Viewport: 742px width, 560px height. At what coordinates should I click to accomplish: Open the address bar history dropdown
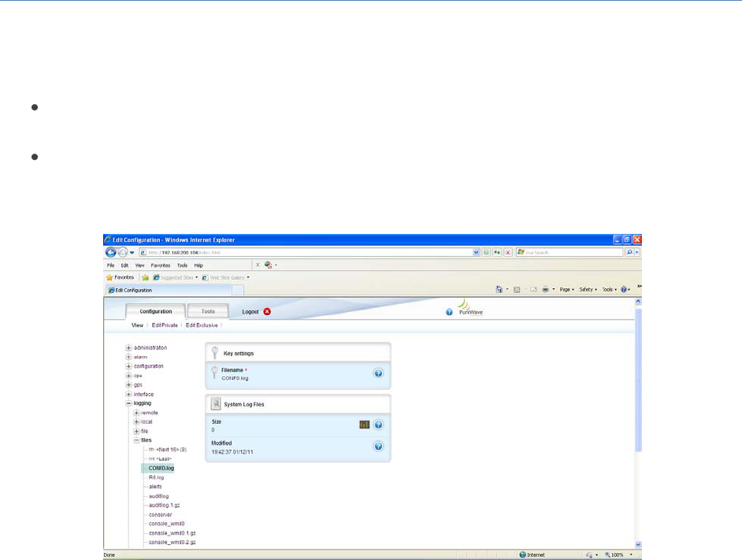[476, 252]
